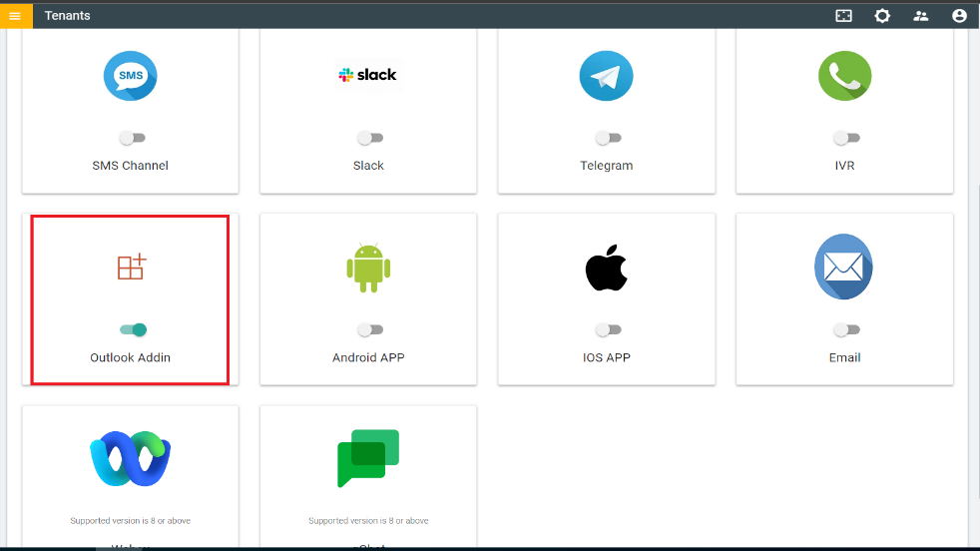The image size is (980, 551).
Task: Click the Slack card label
Action: (368, 166)
